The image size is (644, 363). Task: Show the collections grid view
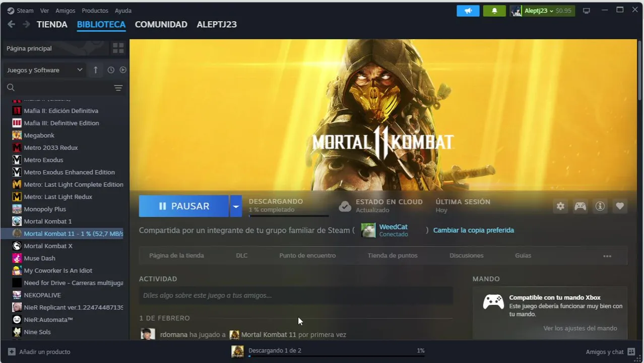(118, 48)
